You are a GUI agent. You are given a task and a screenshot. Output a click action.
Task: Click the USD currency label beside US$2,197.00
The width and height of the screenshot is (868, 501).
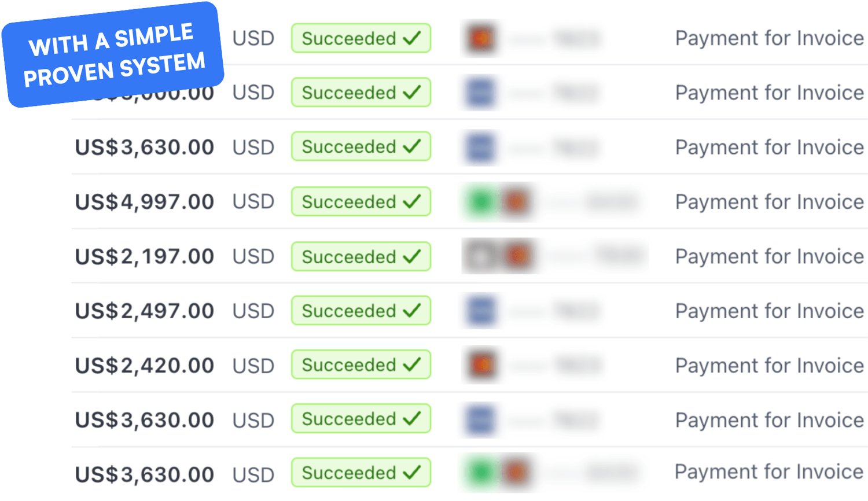(253, 256)
